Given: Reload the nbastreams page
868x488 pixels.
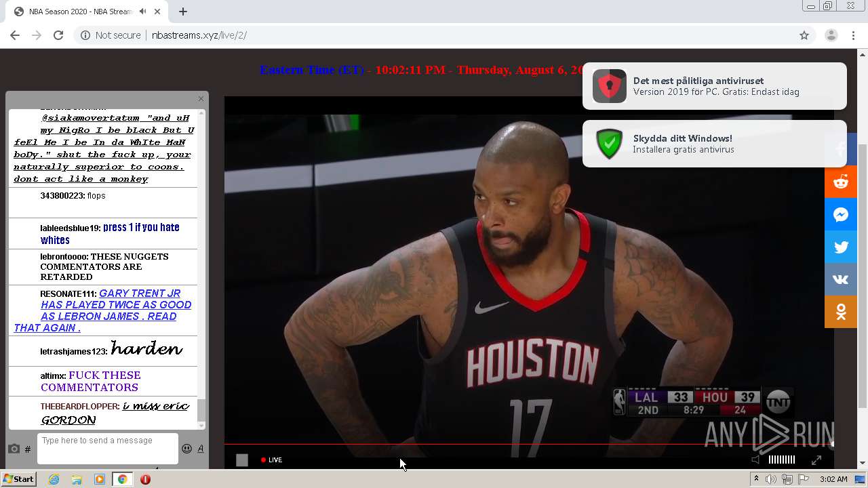Looking at the screenshot, I should pos(58,35).
